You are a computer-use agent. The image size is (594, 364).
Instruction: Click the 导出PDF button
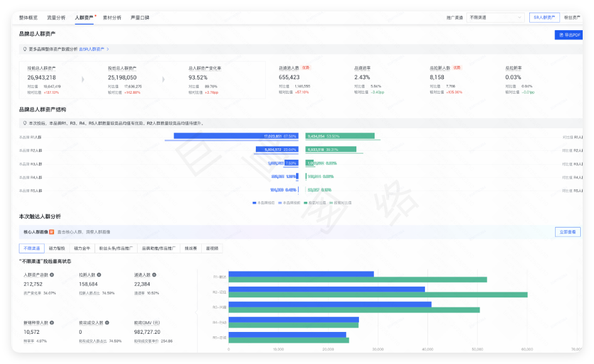point(569,35)
